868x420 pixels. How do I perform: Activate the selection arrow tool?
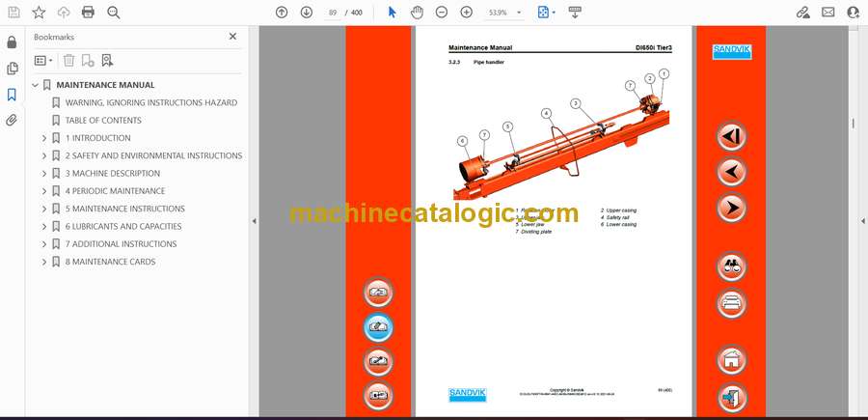pyautogui.click(x=392, y=13)
